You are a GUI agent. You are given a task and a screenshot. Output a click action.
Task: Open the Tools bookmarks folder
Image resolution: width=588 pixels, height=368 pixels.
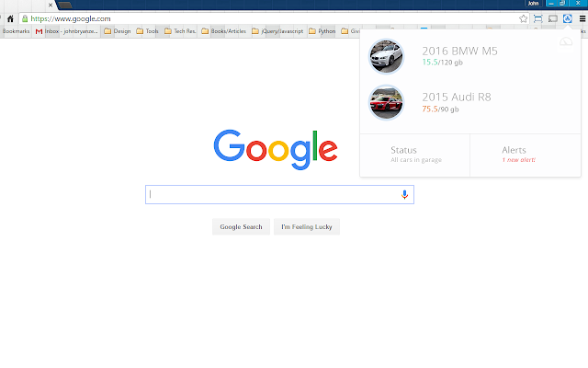tap(147, 31)
